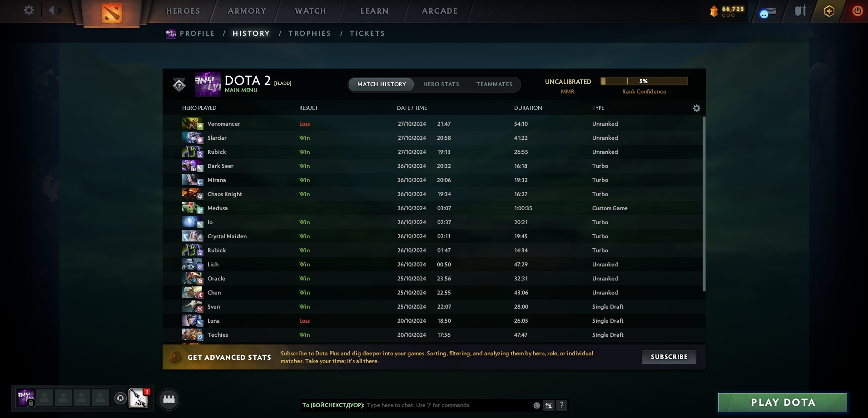Open the friends group icon
Viewport: 868px width, 418px height.
(x=169, y=399)
